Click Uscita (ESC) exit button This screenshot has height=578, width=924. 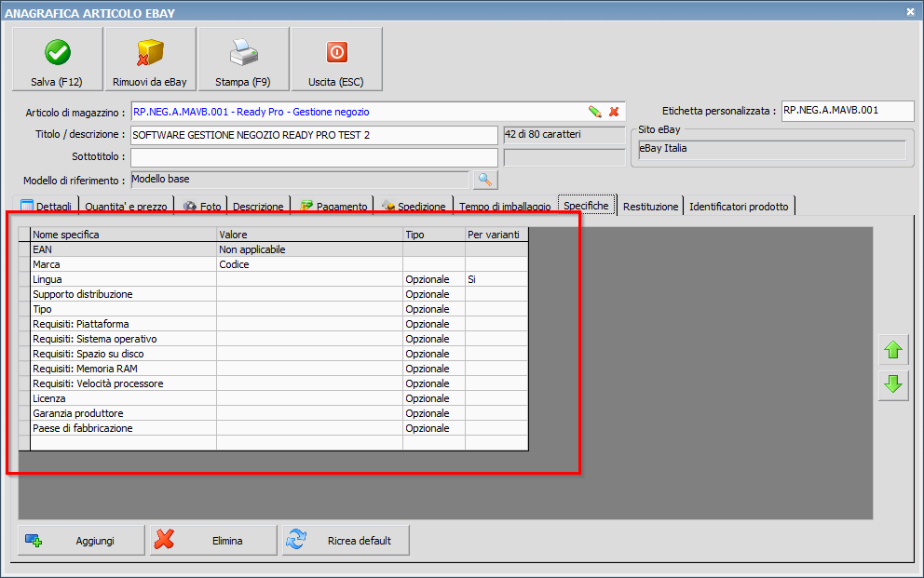pos(336,59)
